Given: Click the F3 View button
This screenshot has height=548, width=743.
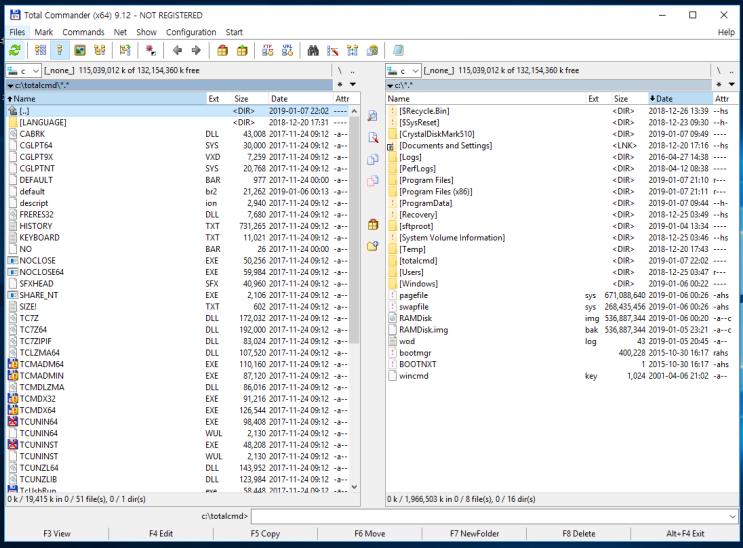Looking at the screenshot, I should tap(57, 534).
